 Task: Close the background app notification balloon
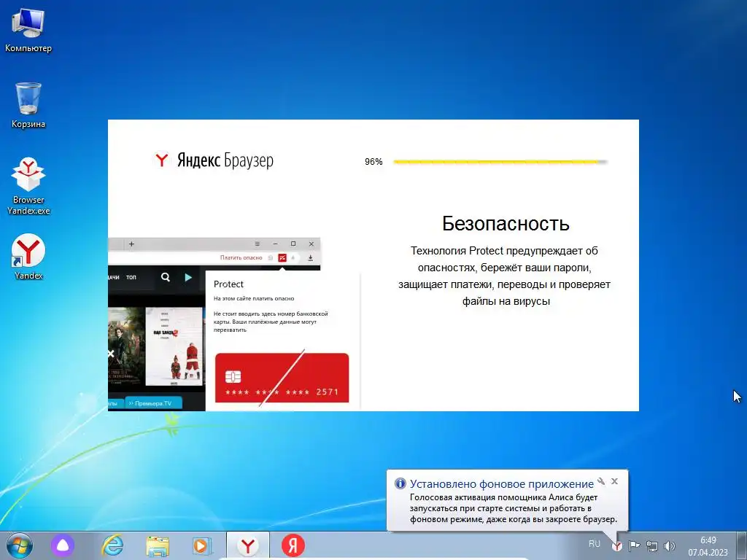click(x=614, y=481)
